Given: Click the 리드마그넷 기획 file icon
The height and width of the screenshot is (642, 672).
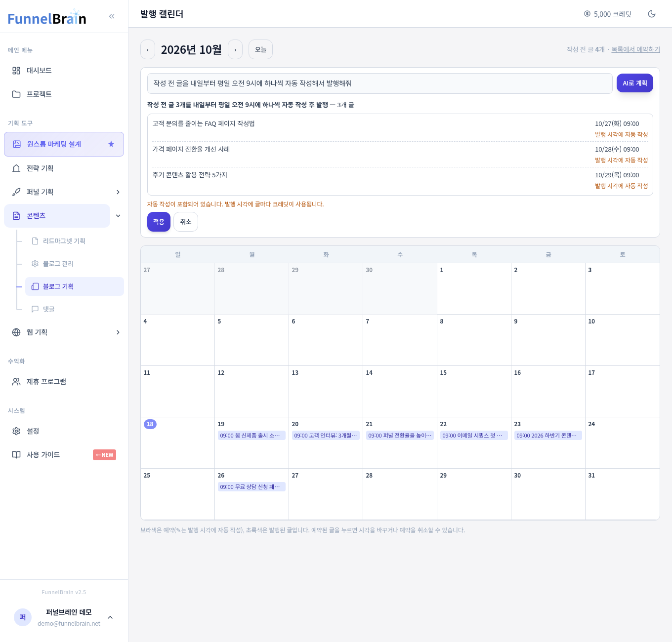Looking at the screenshot, I should (x=35, y=241).
